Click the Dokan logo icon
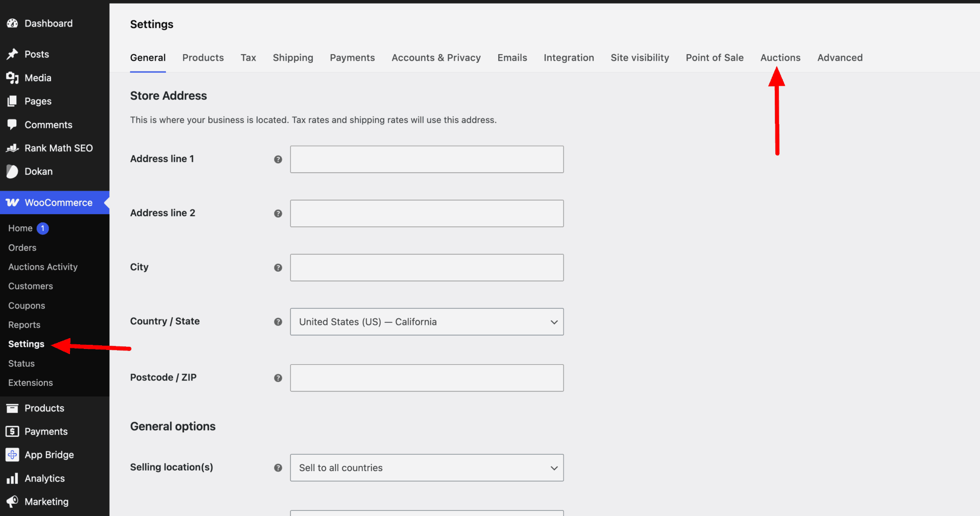Viewport: 980px width, 516px height. tap(12, 172)
